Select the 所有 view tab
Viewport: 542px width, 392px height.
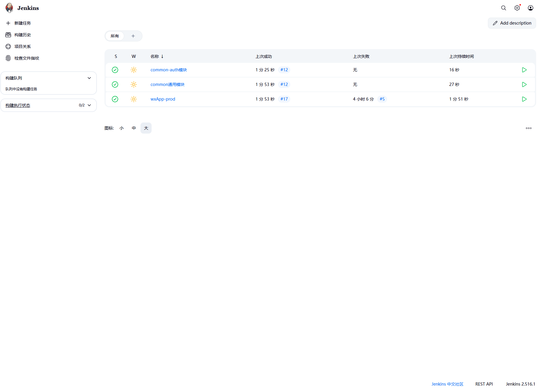click(115, 36)
